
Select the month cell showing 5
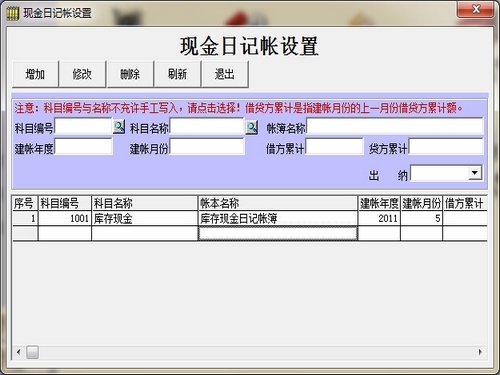(422, 219)
